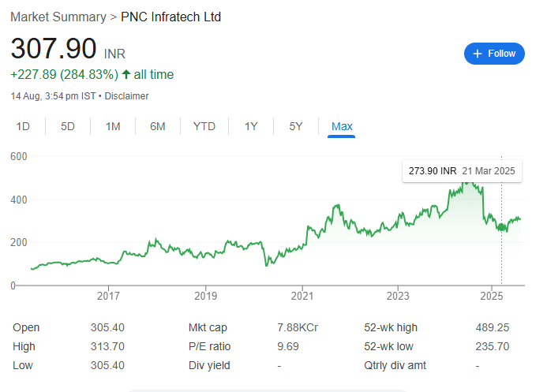This screenshot has width=547, height=392.
Task: Open the Market Summary breadcrumb link
Action: 58,17
